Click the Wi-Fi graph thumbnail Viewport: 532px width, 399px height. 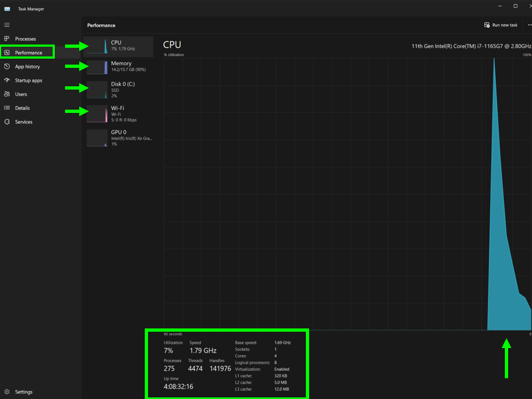pos(98,114)
